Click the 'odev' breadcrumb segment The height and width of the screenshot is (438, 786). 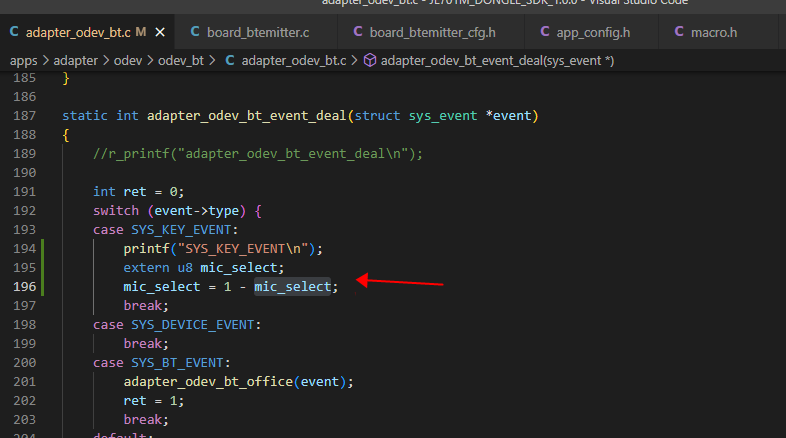click(128, 61)
